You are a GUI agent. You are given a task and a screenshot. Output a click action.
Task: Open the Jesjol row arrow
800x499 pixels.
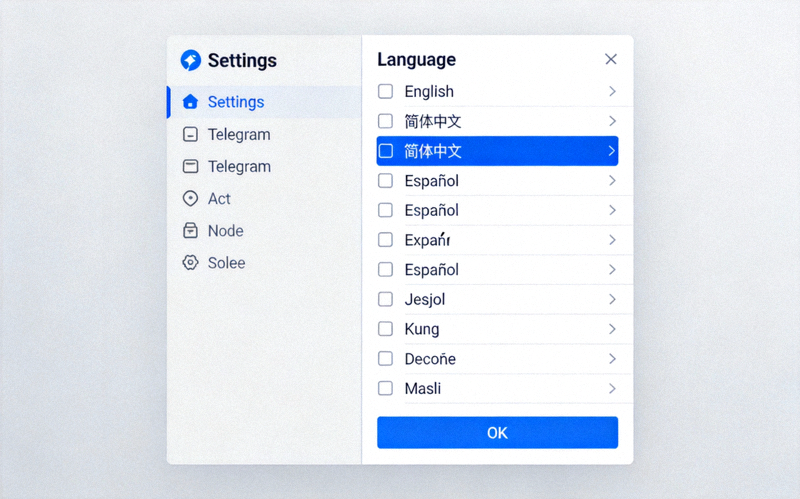(x=612, y=299)
